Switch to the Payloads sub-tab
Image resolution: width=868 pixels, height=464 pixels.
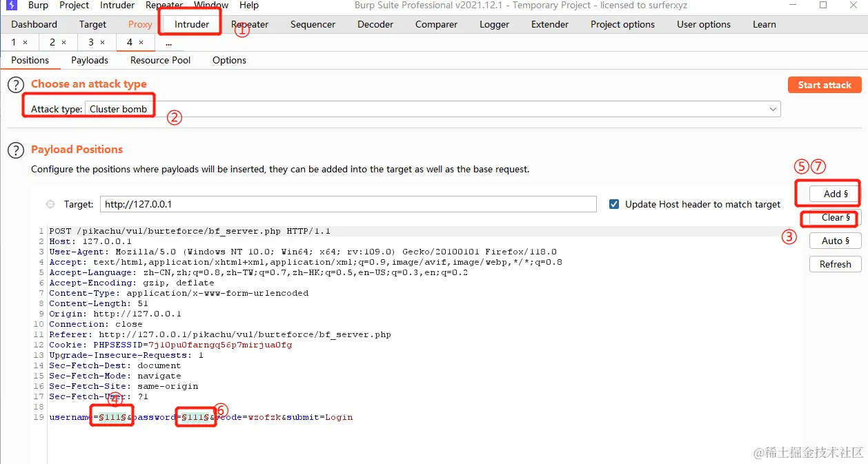tap(90, 60)
